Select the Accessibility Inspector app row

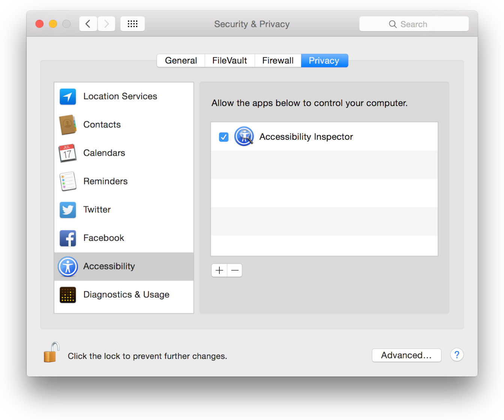coord(324,137)
